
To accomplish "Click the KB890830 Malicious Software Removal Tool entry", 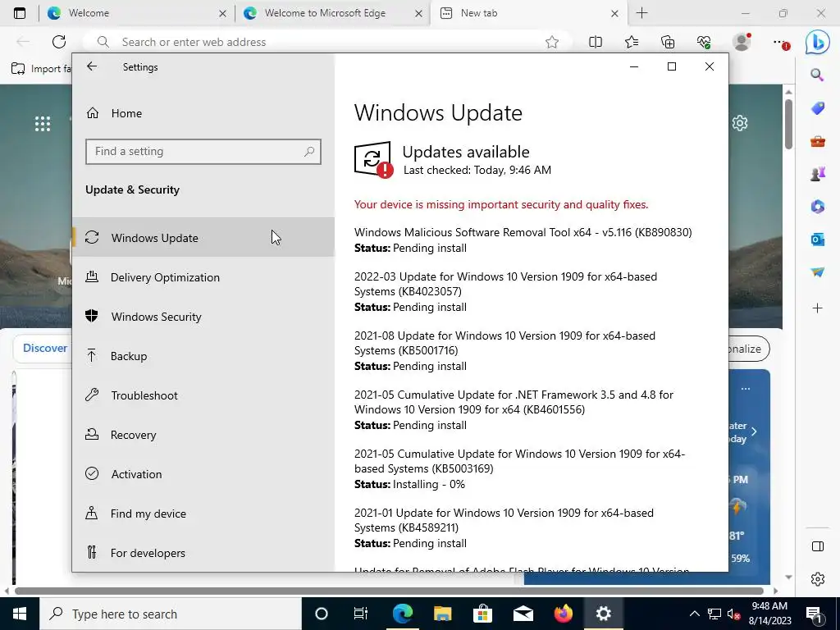I will coord(523,240).
